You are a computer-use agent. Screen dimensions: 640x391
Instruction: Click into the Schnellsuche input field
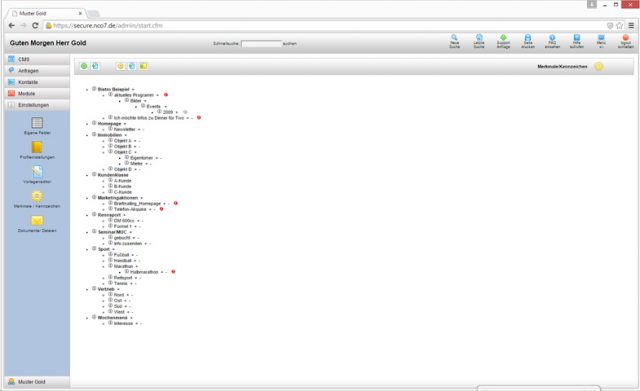pos(262,44)
